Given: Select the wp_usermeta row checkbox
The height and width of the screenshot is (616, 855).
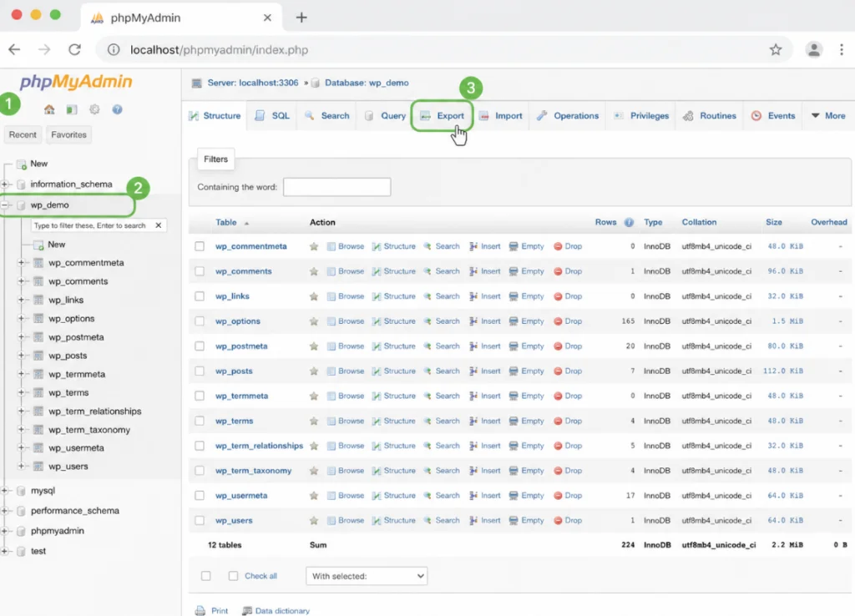Looking at the screenshot, I should (x=200, y=496).
